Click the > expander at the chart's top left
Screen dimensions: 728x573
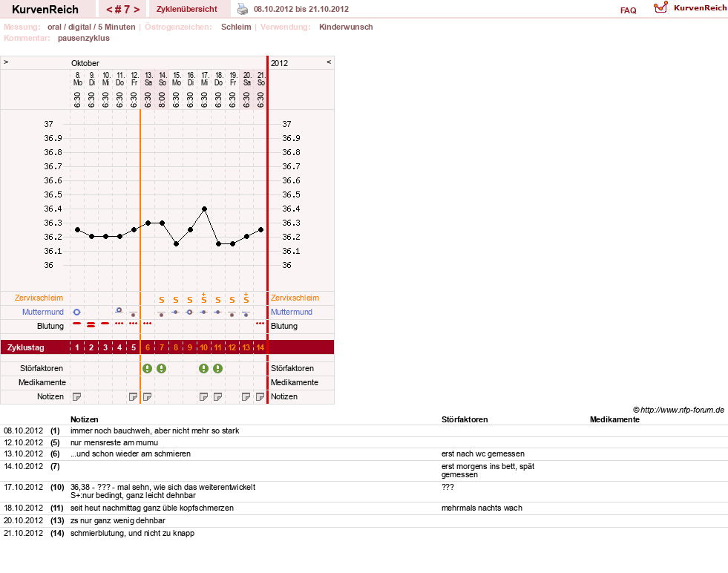[6, 62]
